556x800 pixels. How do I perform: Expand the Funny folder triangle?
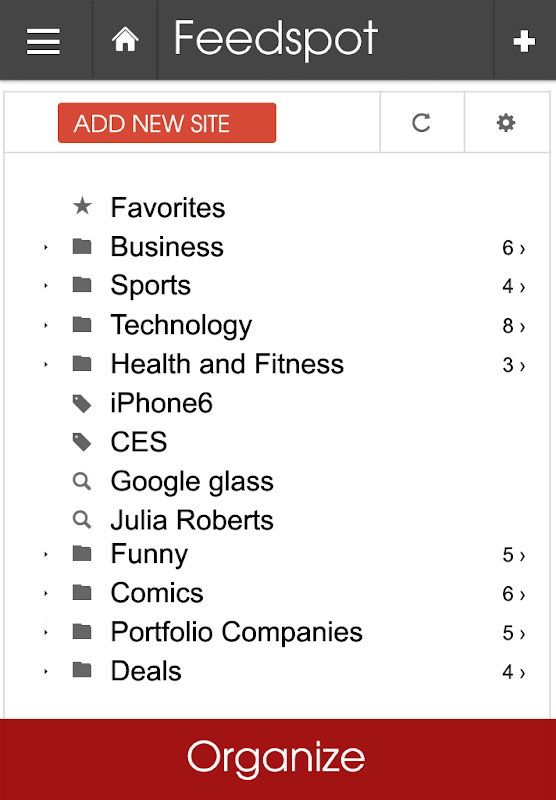coord(46,554)
